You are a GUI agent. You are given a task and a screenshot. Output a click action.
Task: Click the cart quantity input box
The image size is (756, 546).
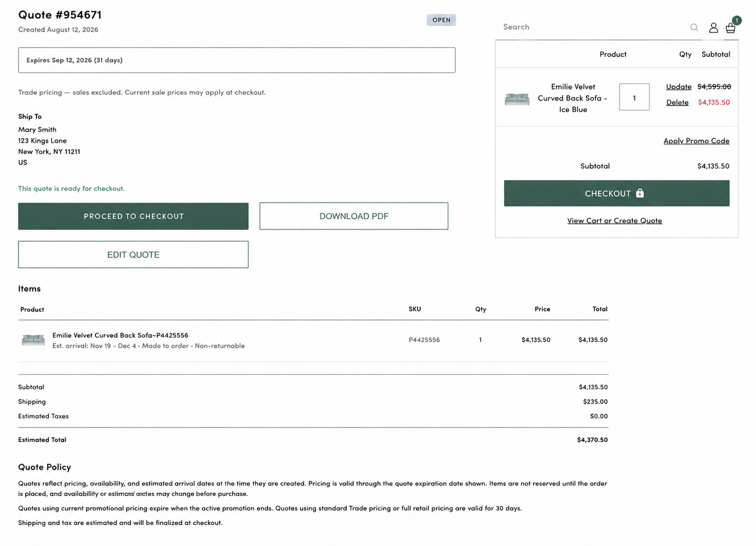coord(635,97)
